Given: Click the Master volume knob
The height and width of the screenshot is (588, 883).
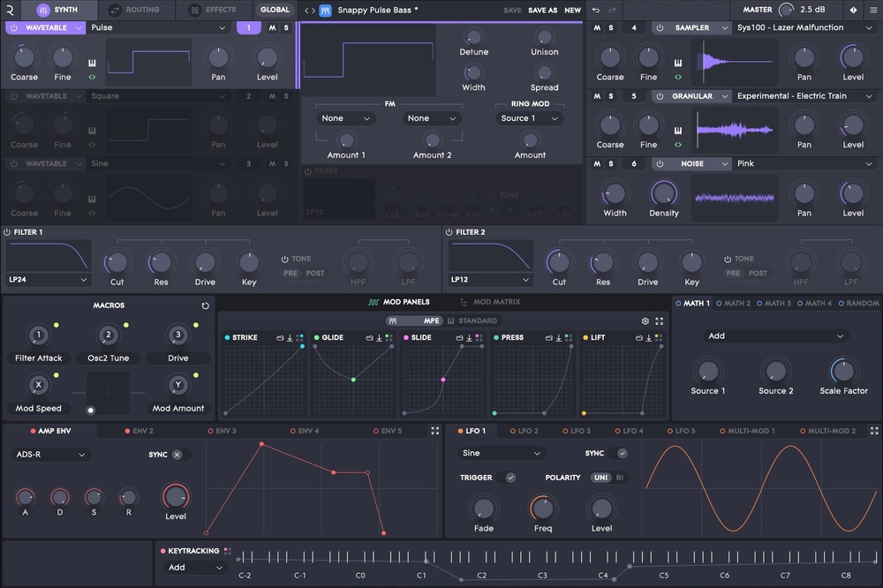Looking at the screenshot, I should click(x=786, y=10).
